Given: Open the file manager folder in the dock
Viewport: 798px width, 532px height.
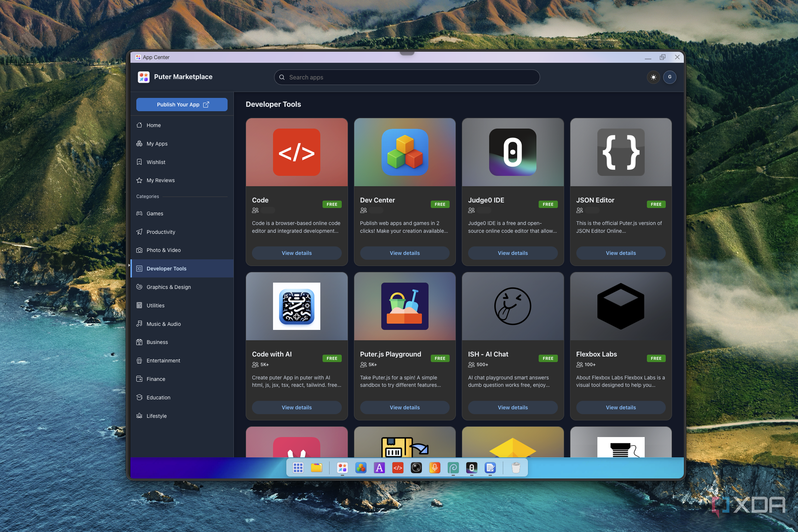Looking at the screenshot, I should point(317,468).
